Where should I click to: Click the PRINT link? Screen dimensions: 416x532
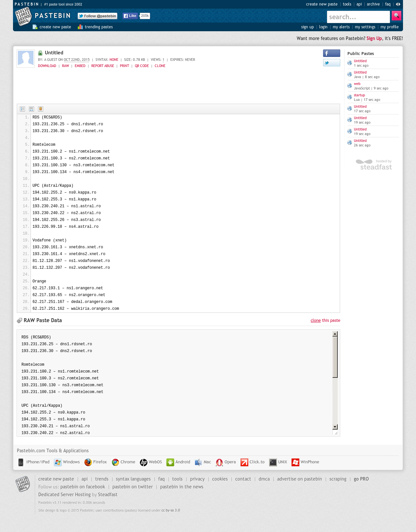(x=124, y=66)
